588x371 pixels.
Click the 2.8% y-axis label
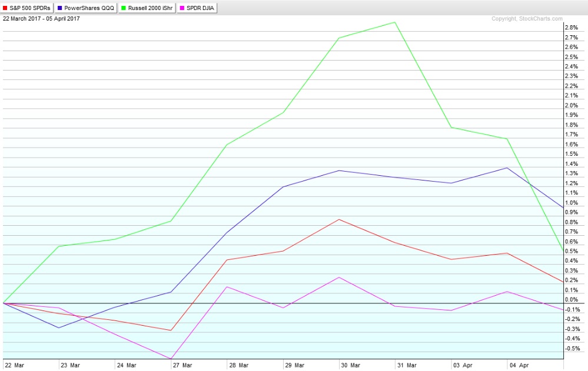tap(571, 28)
